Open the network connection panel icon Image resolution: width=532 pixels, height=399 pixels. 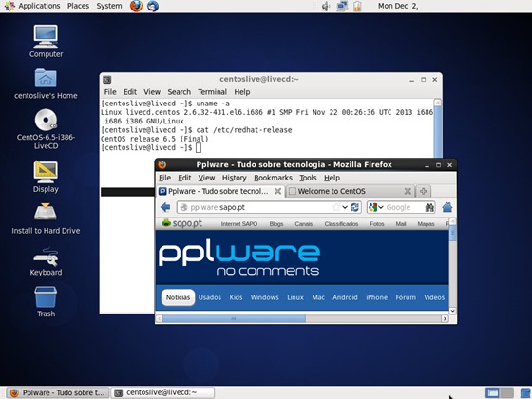342,6
